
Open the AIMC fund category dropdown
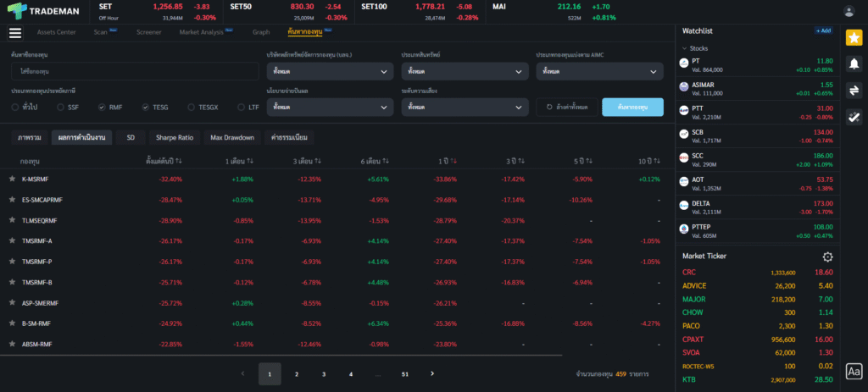pos(598,71)
